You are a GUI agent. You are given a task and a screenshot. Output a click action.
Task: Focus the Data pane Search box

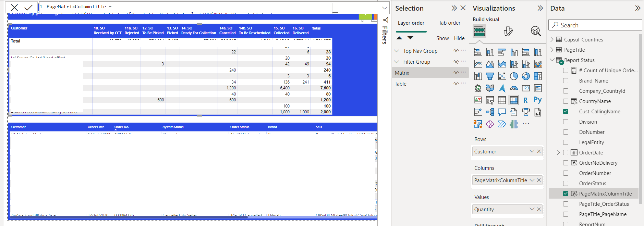tap(595, 25)
